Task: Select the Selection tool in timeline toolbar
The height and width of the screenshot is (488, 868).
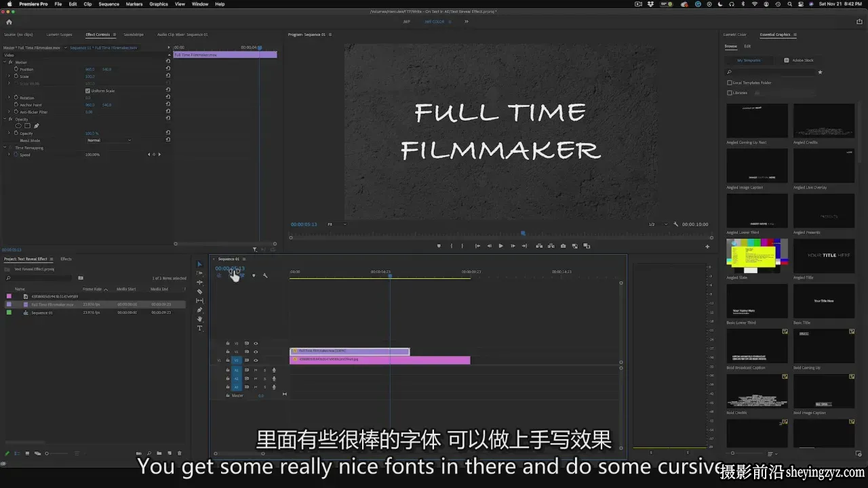Action: [x=199, y=264]
